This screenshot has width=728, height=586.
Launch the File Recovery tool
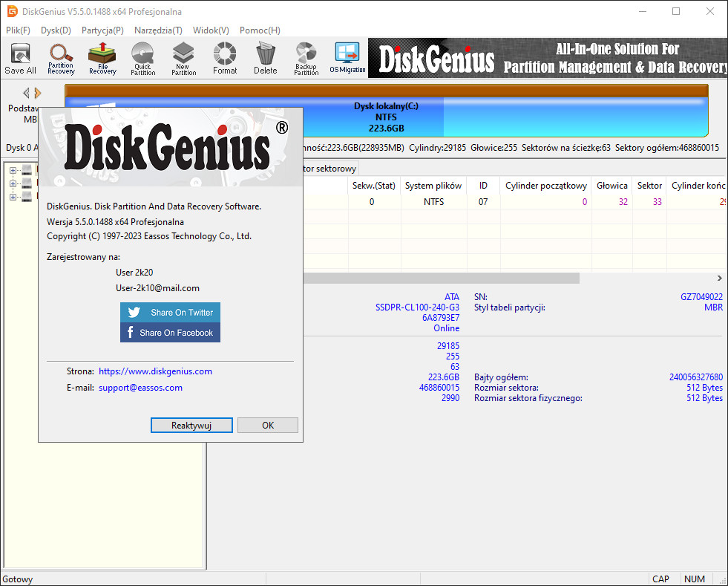[x=102, y=59]
